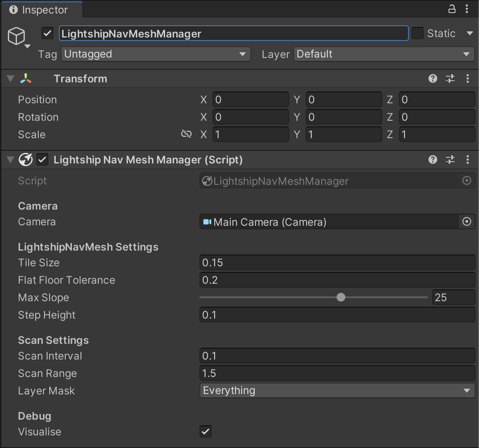This screenshot has height=448, width=479.
Task: Open the Layer dropdown showing Default
Action: click(x=384, y=54)
